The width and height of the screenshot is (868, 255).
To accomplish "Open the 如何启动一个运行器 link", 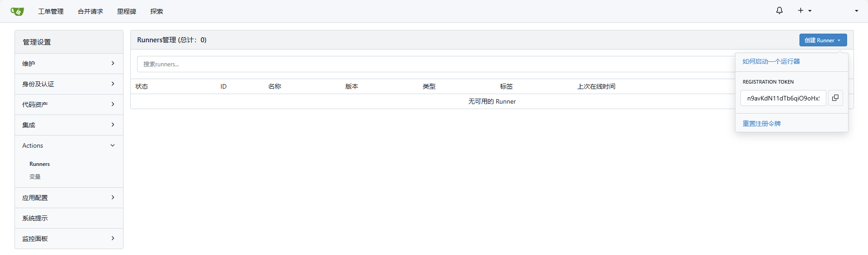I will coord(771,61).
